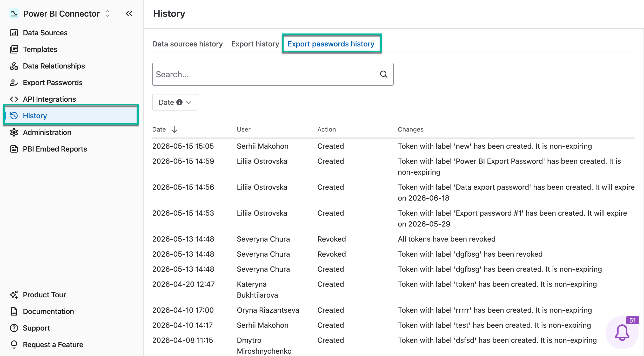This screenshot has width=644, height=356.
Task: Open the Support link
Action: (36, 328)
